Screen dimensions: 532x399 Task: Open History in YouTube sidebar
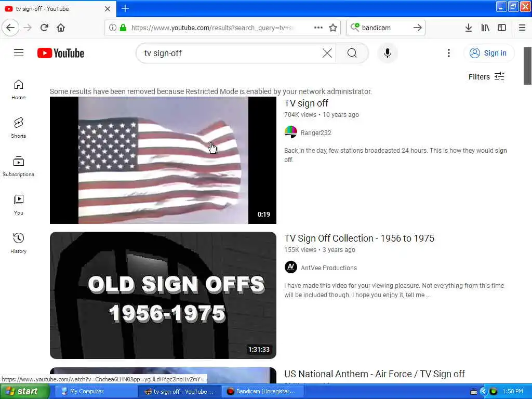[x=19, y=243]
